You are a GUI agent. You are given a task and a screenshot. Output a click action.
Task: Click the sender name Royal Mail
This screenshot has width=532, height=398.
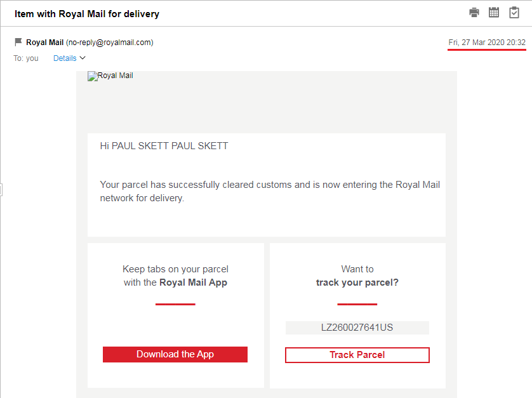tap(44, 43)
